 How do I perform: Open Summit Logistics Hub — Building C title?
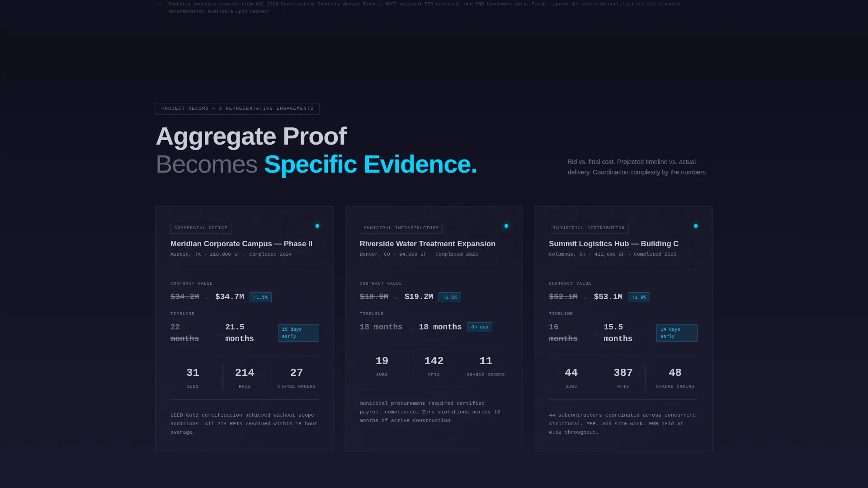pos(613,244)
